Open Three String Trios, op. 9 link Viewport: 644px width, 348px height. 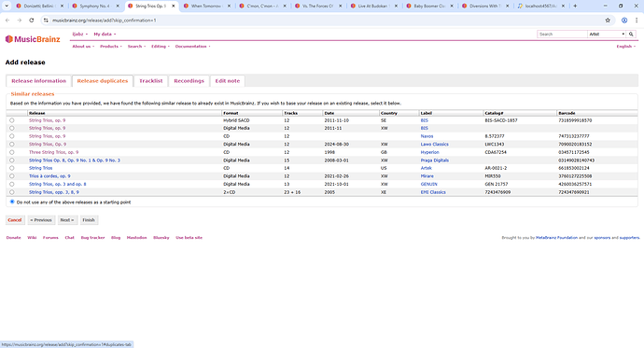(54, 152)
